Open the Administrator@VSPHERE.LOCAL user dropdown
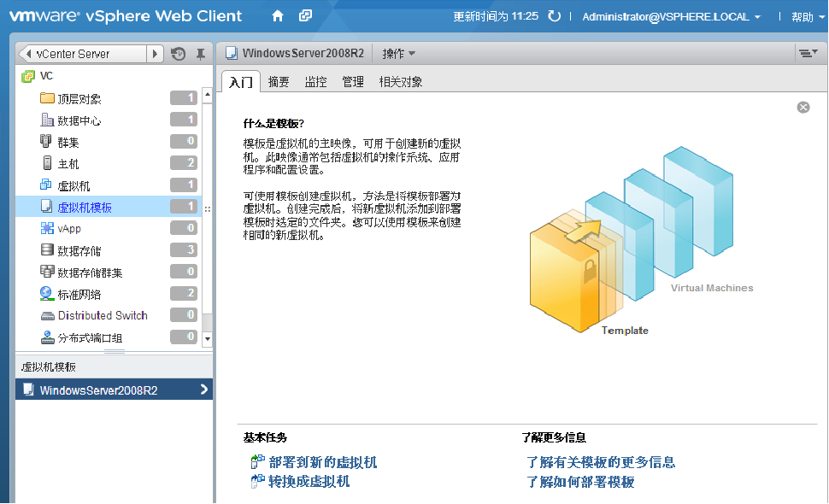Viewport: 829px width, 504px height. [x=671, y=17]
